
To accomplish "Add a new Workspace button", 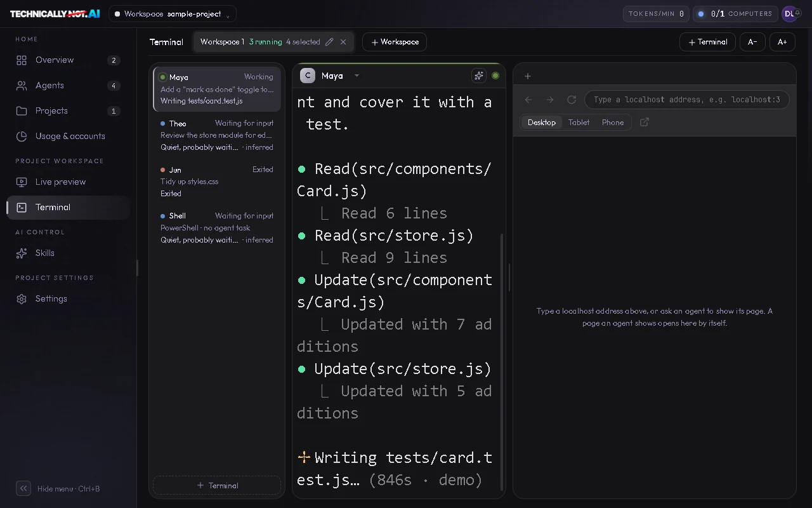I will point(395,42).
